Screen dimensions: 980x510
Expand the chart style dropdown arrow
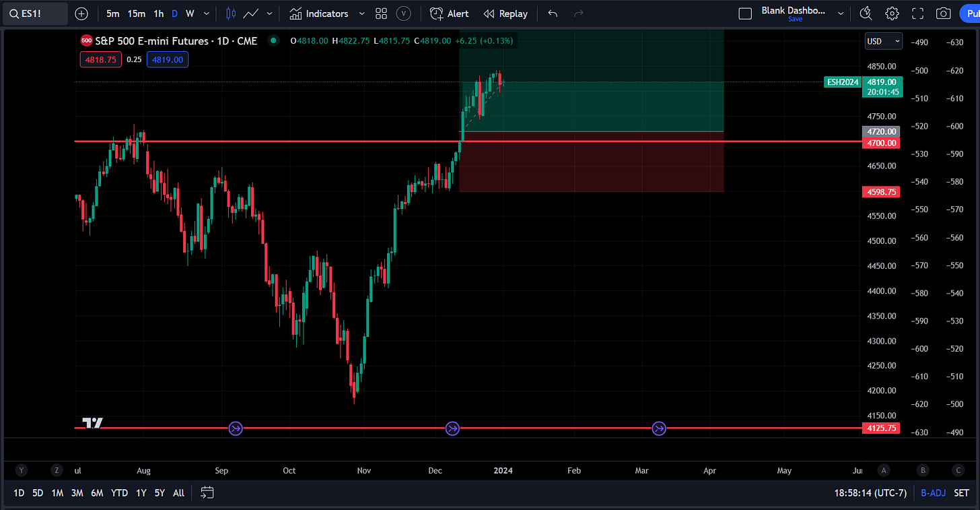(270, 13)
